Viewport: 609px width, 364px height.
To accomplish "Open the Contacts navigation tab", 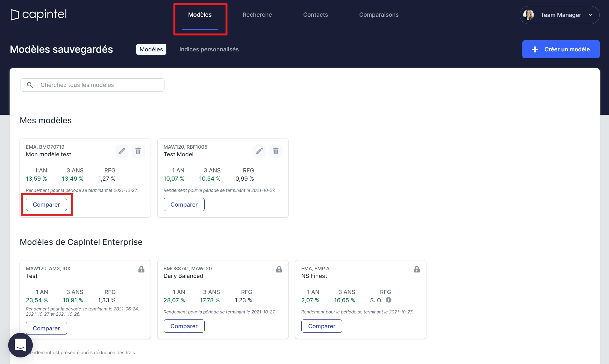I will pyautogui.click(x=315, y=15).
